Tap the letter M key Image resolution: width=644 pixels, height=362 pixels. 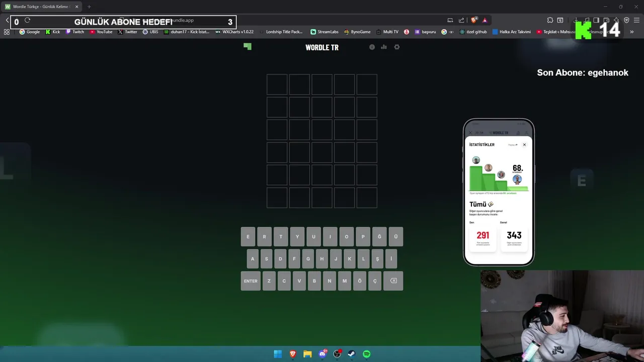click(x=345, y=281)
